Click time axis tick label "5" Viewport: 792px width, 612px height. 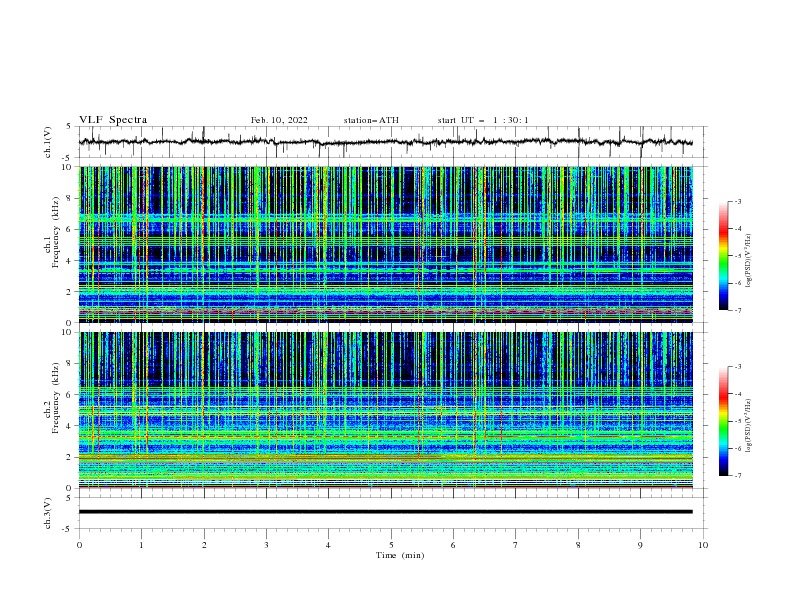(x=391, y=545)
